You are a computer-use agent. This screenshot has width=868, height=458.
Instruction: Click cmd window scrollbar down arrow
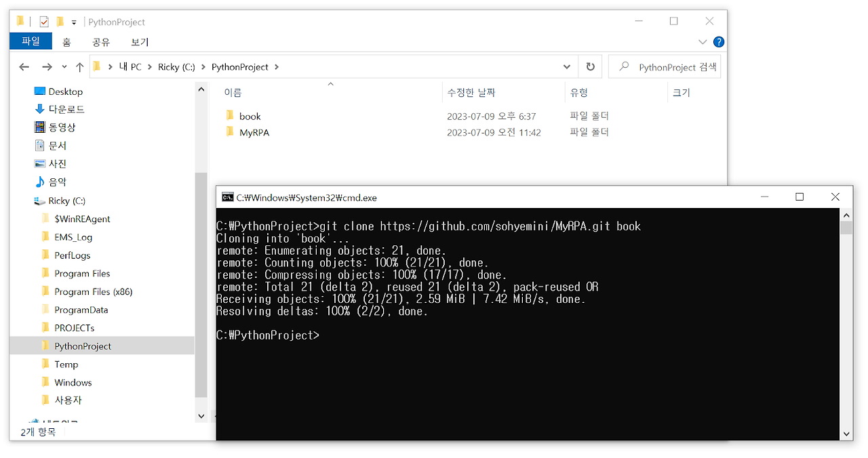click(x=846, y=434)
